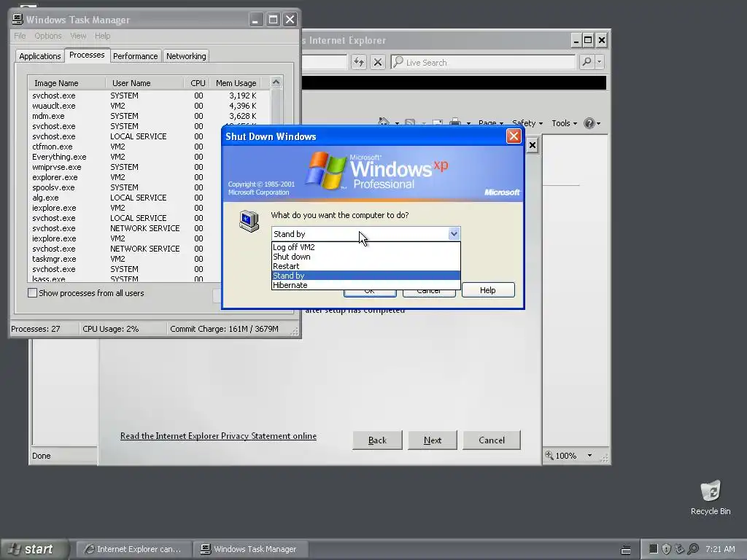
Task: Click Help button in Shut Down dialog
Action: pos(488,290)
